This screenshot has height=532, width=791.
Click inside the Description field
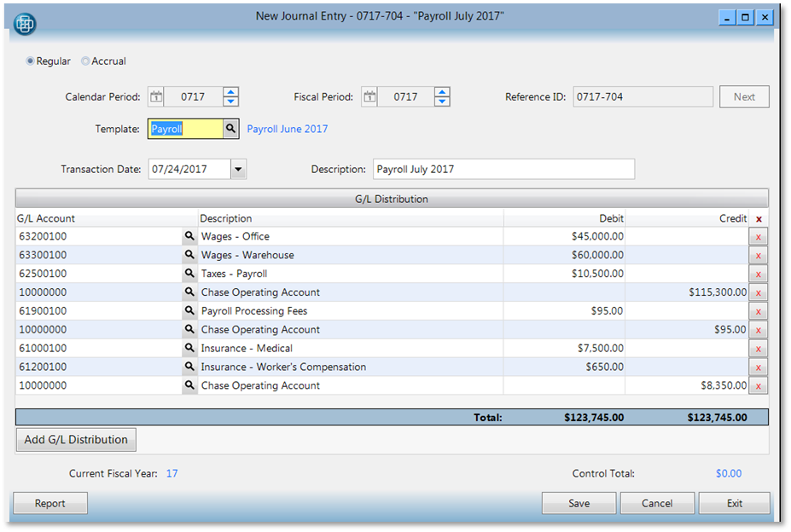coord(503,169)
